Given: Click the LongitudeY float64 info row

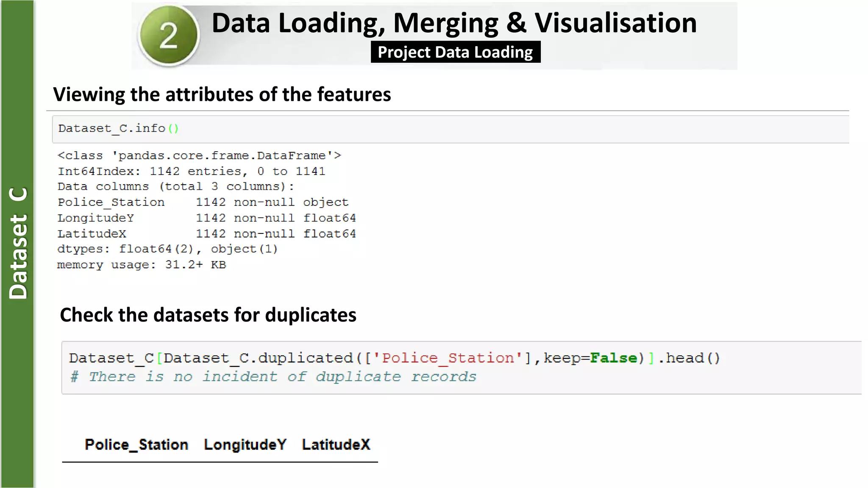Looking at the screenshot, I should 207,218.
